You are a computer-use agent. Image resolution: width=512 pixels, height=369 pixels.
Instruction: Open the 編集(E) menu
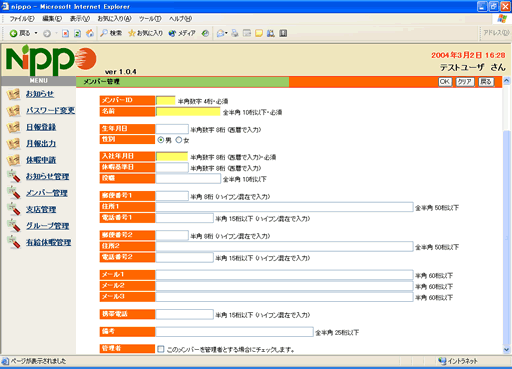[52, 19]
